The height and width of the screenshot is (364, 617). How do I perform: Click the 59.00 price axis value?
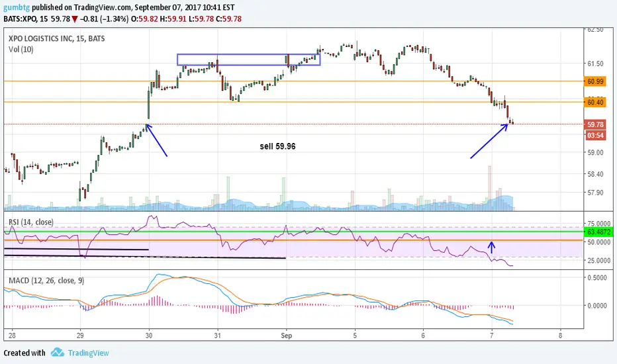[x=595, y=153]
